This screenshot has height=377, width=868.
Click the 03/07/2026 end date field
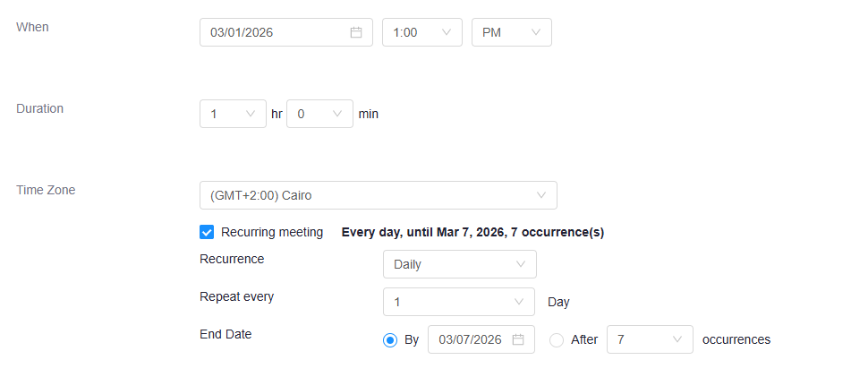tap(470, 340)
